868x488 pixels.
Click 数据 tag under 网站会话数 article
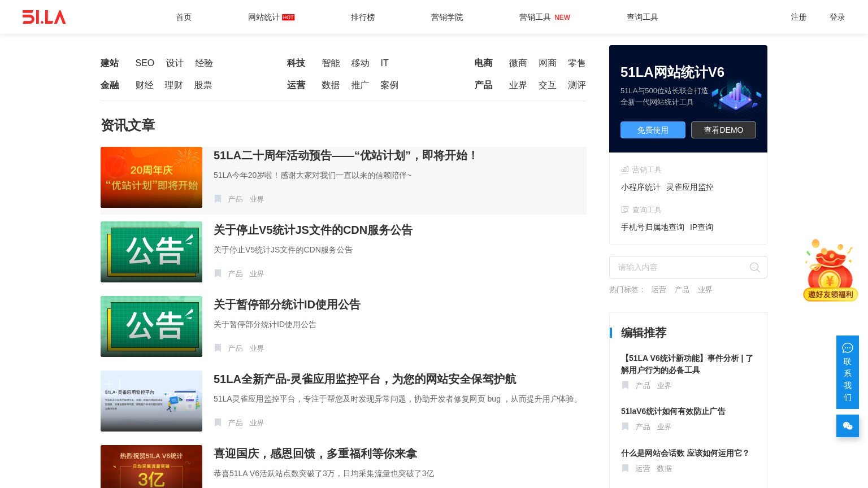pyautogui.click(x=665, y=468)
